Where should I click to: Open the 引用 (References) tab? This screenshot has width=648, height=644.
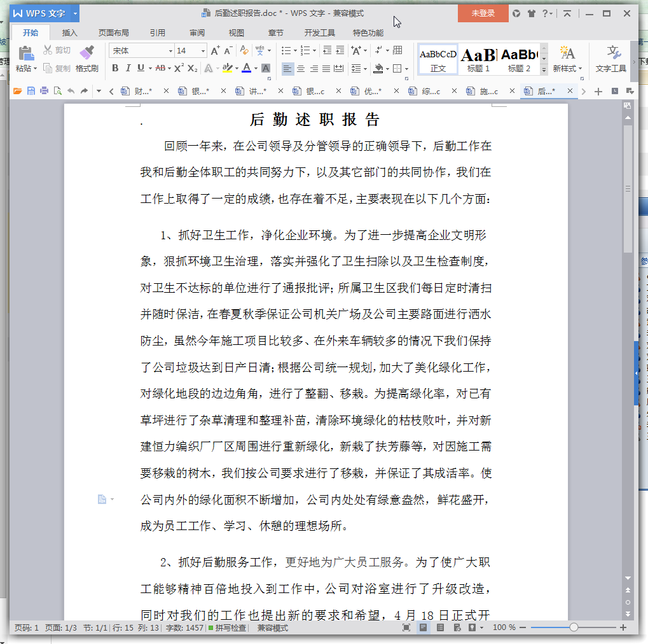click(x=158, y=32)
